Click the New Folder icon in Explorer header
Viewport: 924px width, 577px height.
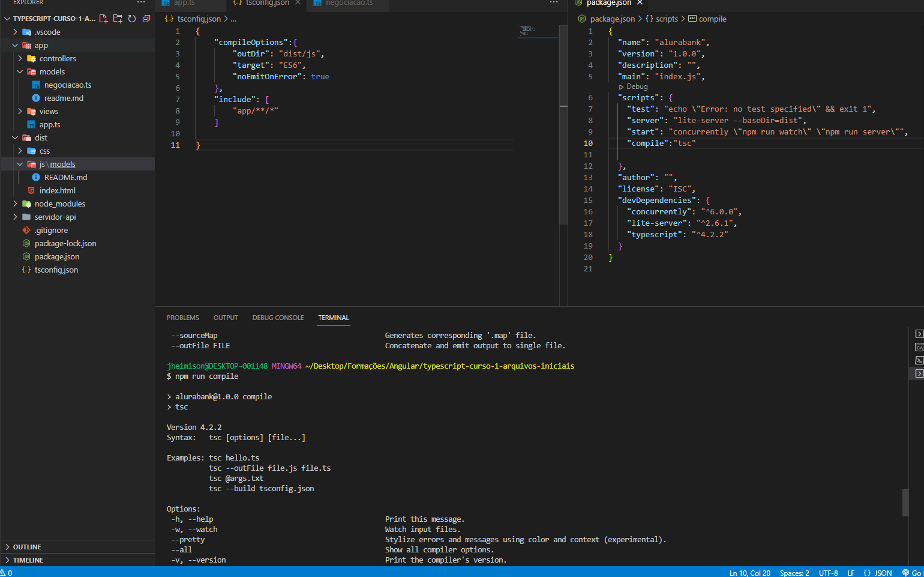pyautogui.click(x=118, y=19)
